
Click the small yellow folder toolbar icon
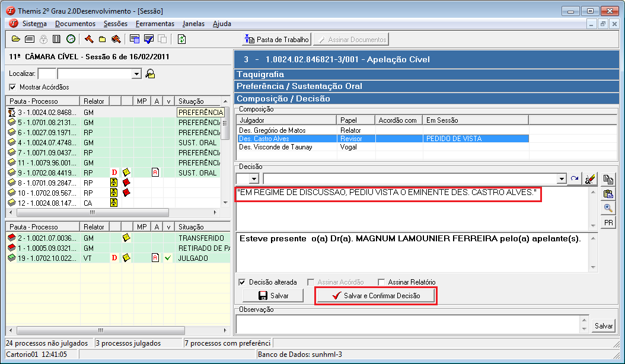pyautogui.click(x=103, y=39)
